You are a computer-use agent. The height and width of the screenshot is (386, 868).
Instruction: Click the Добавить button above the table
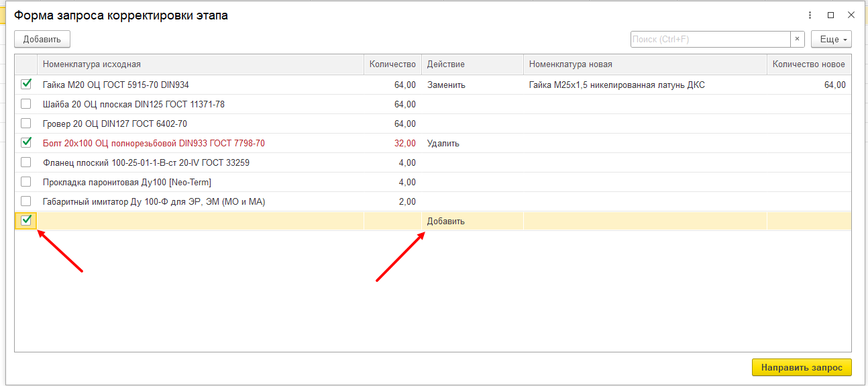[x=42, y=39]
